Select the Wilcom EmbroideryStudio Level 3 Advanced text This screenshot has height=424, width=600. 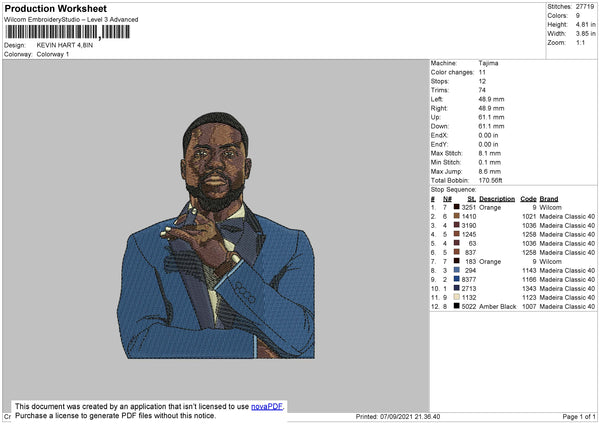(x=71, y=20)
